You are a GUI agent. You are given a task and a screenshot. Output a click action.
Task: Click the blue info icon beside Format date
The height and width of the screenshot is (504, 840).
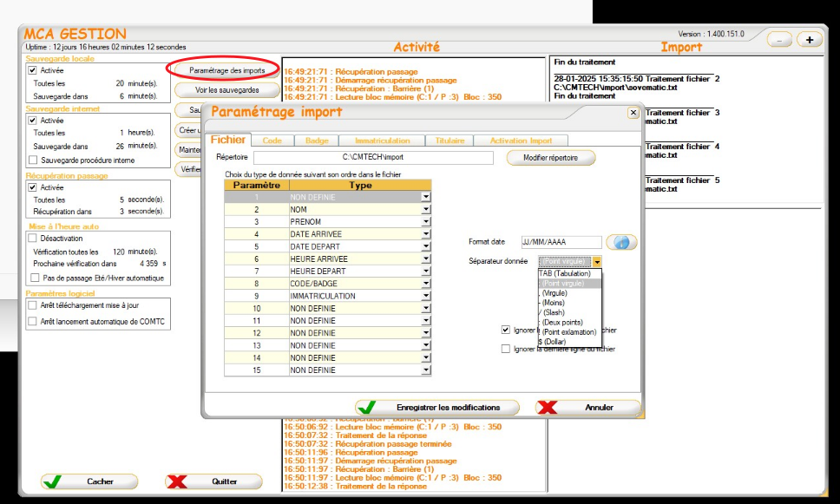[621, 242]
